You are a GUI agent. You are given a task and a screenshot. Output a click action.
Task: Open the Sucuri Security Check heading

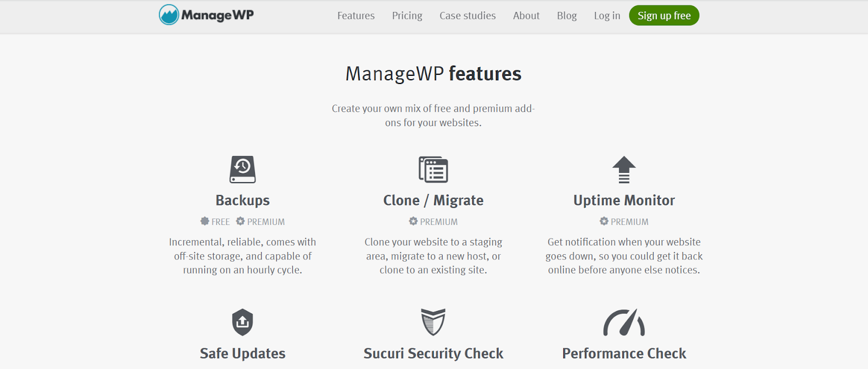433,353
